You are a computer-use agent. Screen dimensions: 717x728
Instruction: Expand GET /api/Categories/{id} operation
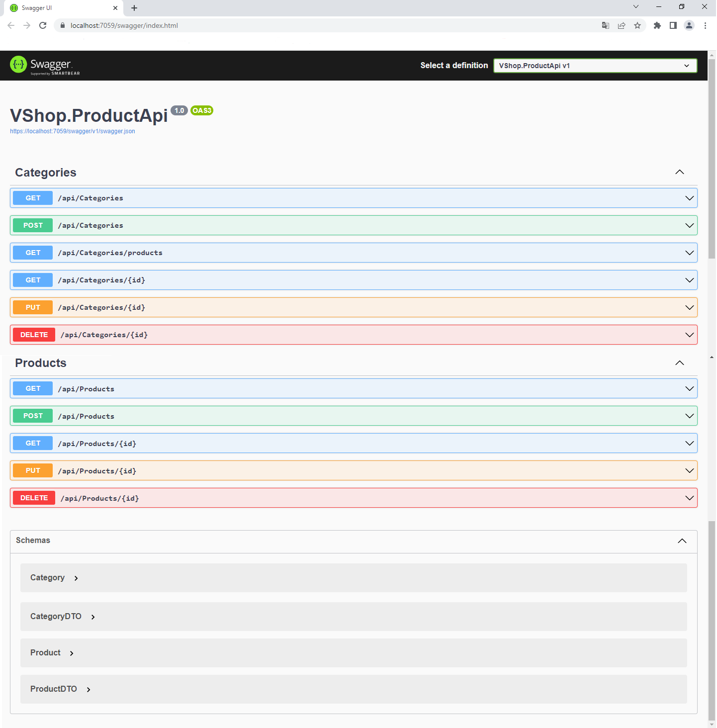(354, 280)
